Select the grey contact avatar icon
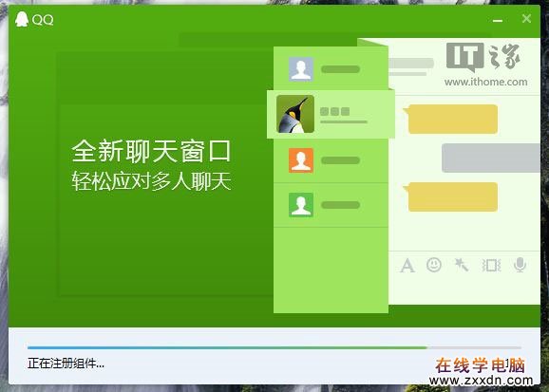 point(301,69)
